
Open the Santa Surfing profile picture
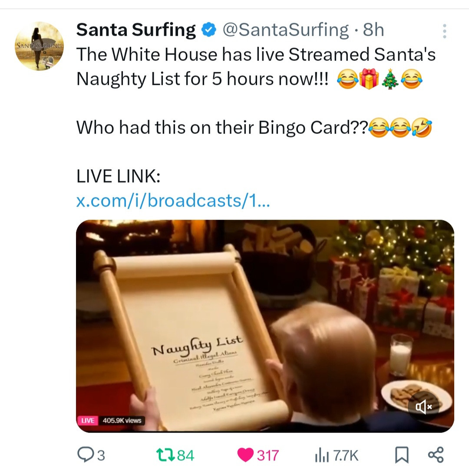point(39,46)
